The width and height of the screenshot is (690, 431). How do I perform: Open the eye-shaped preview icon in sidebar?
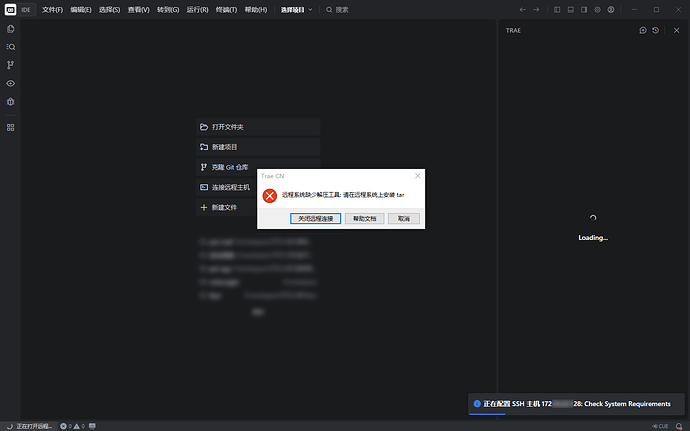[11, 83]
